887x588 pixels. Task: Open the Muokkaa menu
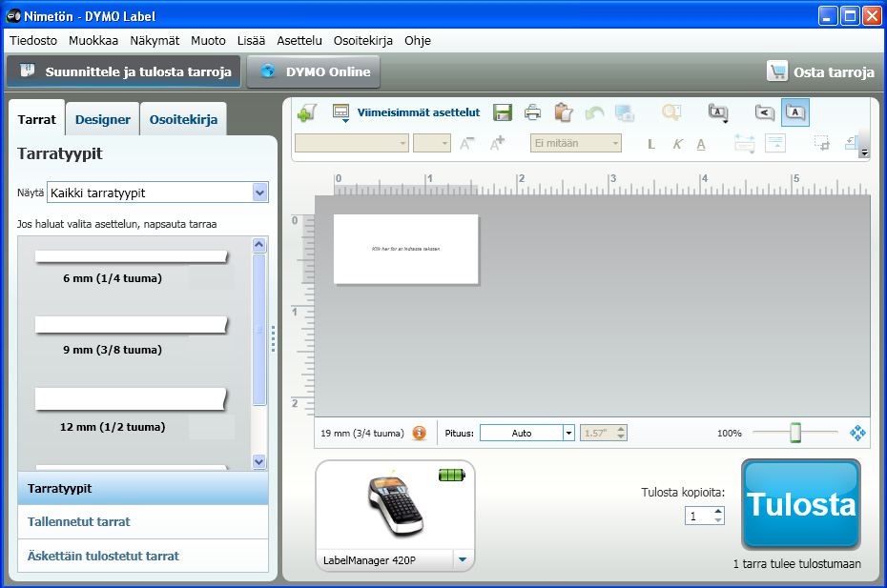(93, 41)
